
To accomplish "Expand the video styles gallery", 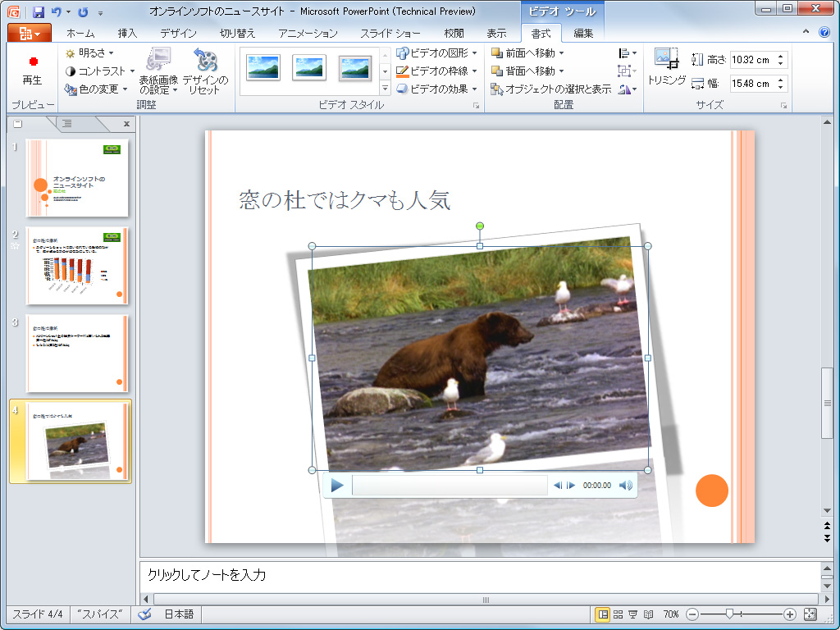I will click(384, 86).
